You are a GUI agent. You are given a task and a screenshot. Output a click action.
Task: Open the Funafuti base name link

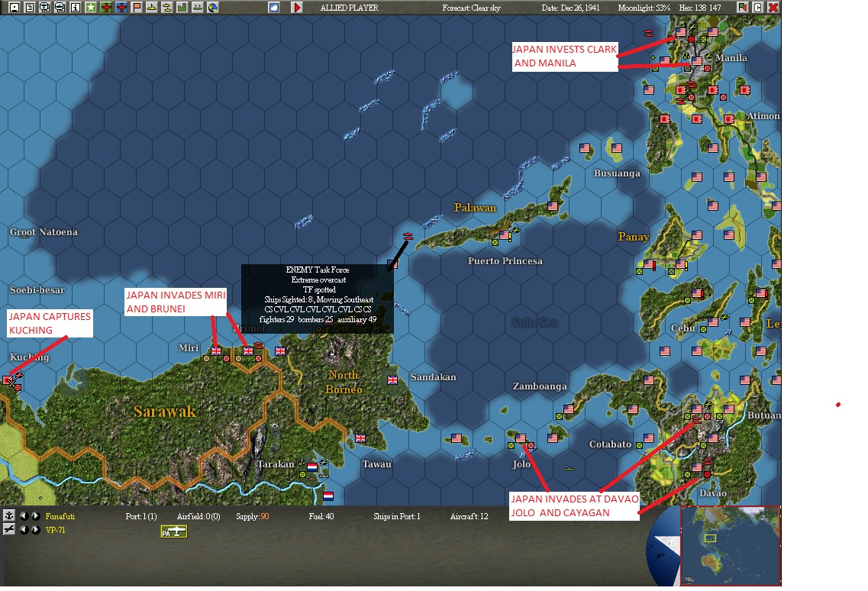pos(60,516)
